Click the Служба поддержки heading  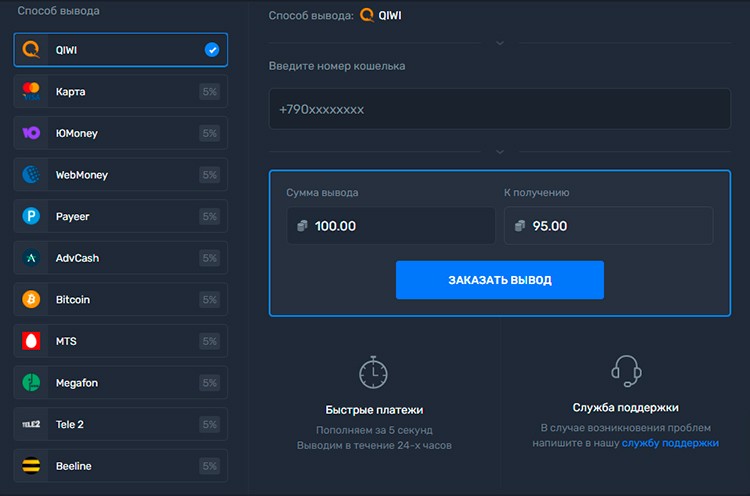(626, 408)
